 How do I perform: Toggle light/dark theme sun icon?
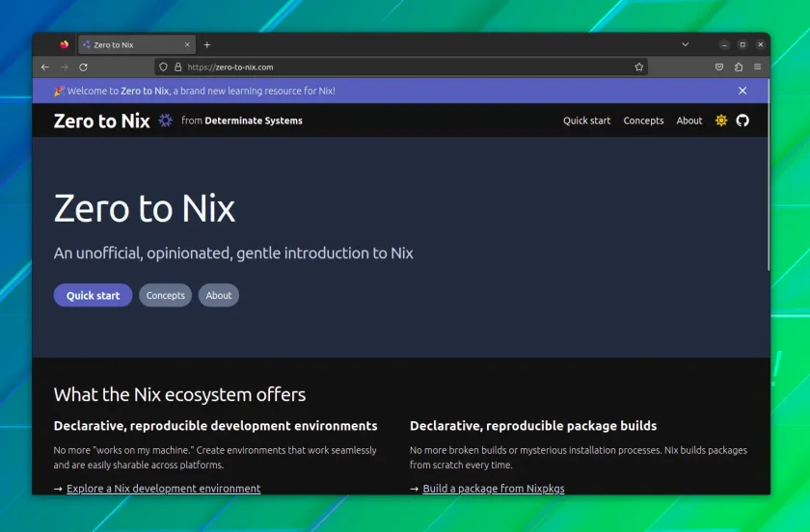721,120
